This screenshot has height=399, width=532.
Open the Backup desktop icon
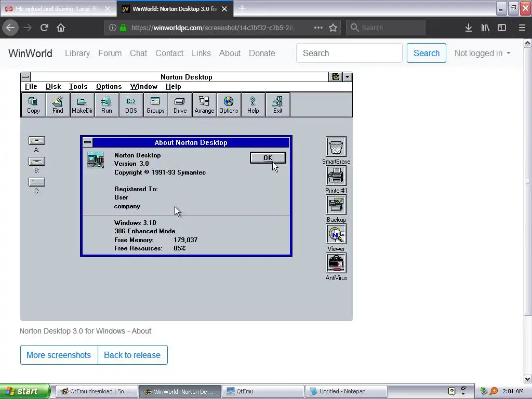pyautogui.click(x=336, y=205)
